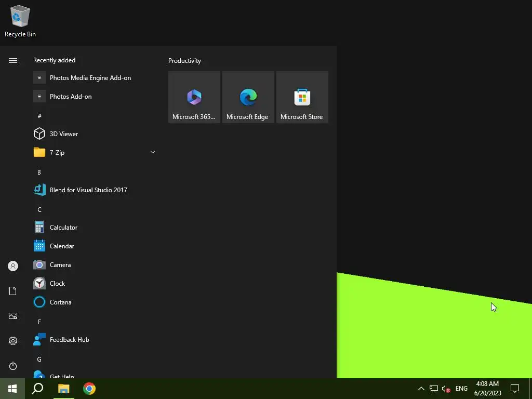Open the muted volume tray icon
The height and width of the screenshot is (399, 532).
[446, 389]
